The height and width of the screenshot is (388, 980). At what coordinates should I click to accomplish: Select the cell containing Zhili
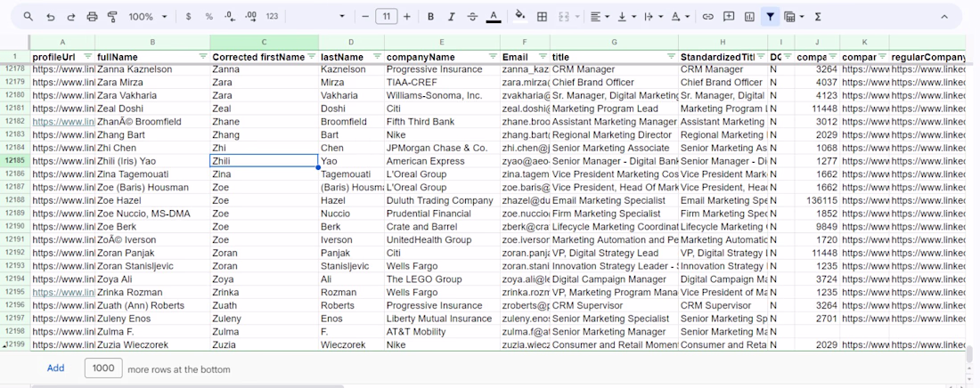click(x=265, y=160)
